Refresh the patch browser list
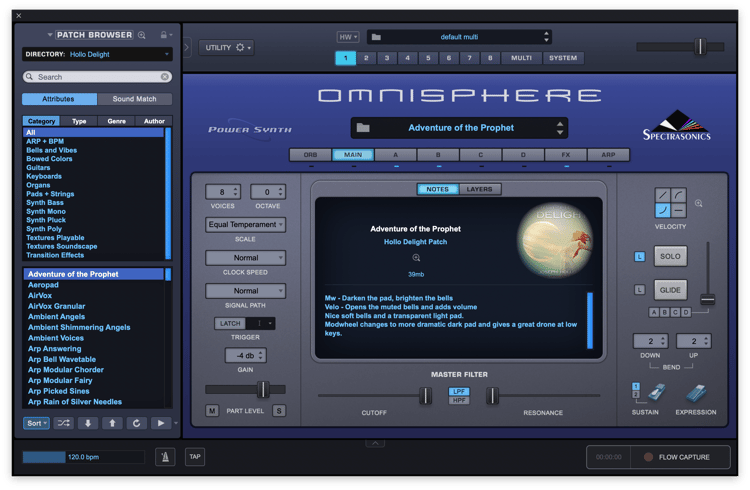 [136, 423]
